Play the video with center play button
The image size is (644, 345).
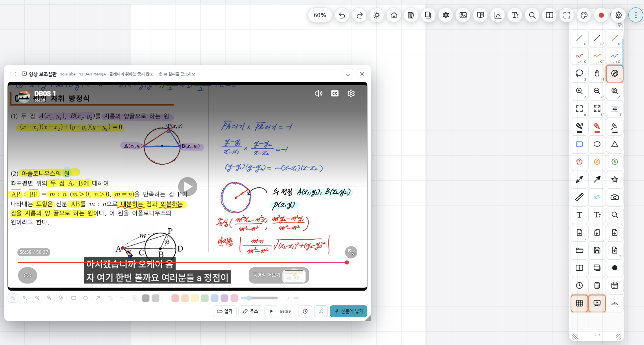(x=188, y=187)
